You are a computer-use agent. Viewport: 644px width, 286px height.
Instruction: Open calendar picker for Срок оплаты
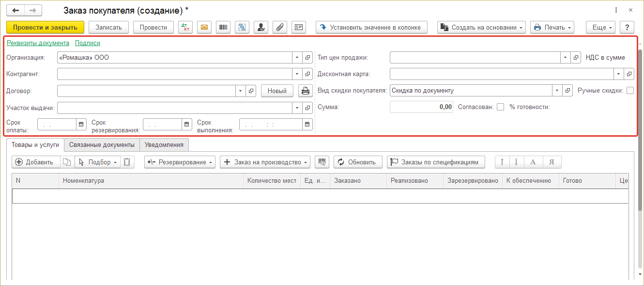pyautogui.click(x=81, y=125)
